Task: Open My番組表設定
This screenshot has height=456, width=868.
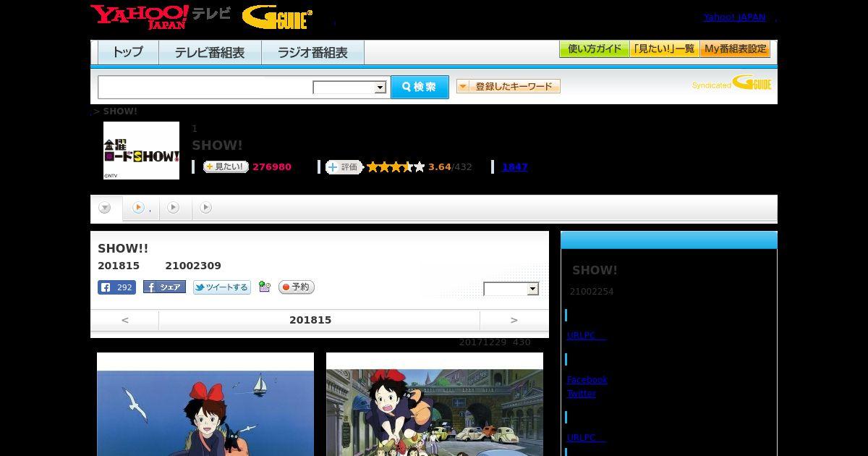Action: point(735,49)
